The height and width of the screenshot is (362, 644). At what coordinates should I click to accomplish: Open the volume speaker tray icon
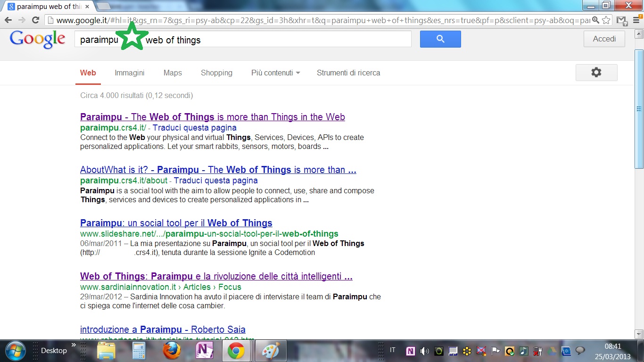[x=425, y=351]
